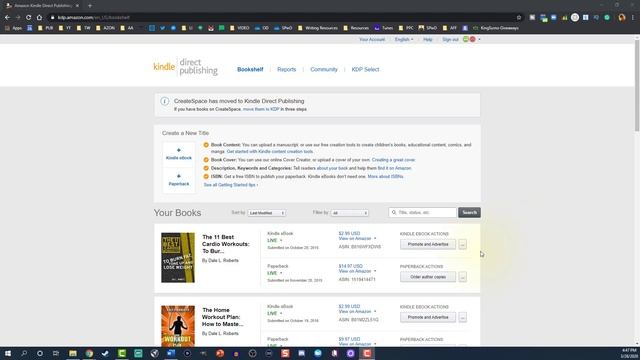Viewport: 640px width, 360px height.
Task: Open the Writing Resources bookmark folder
Action: click(x=318, y=28)
